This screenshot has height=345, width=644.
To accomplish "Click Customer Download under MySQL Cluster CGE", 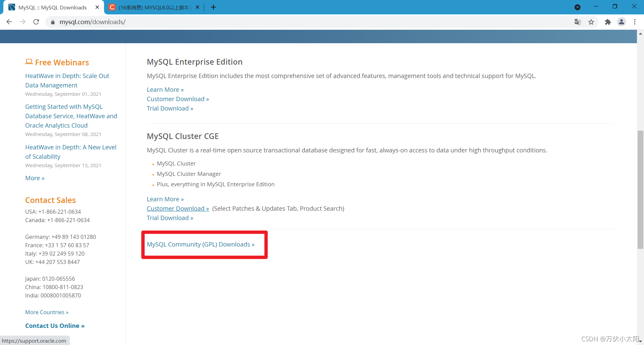I will 178,209.
